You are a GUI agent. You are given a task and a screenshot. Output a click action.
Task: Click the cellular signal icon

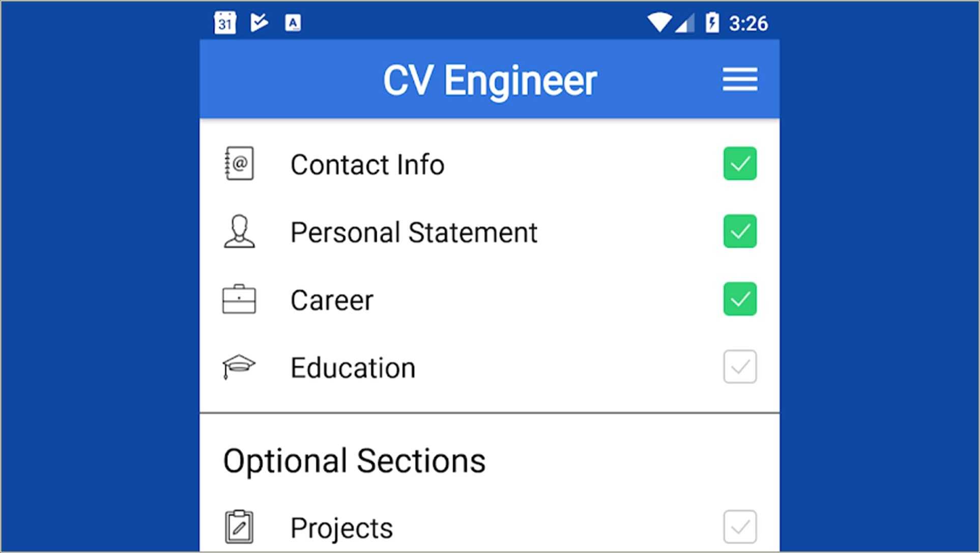pyautogui.click(x=686, y=22)
